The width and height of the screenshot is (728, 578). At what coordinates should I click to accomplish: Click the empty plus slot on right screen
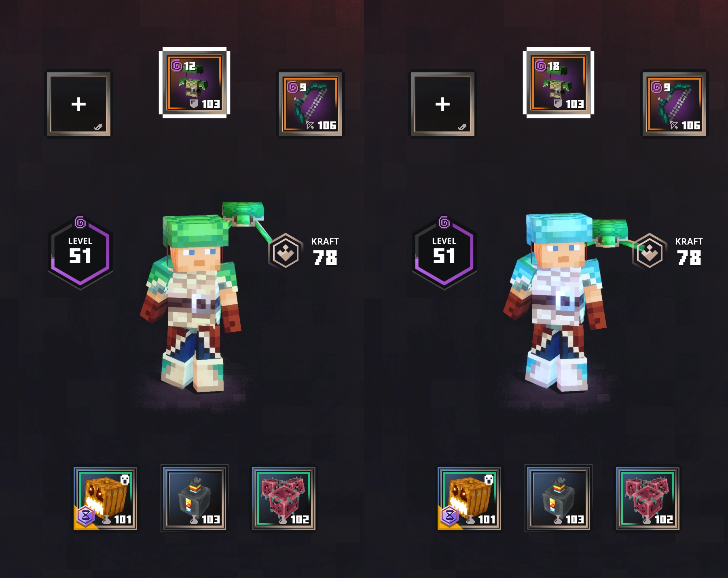point(442,104)
